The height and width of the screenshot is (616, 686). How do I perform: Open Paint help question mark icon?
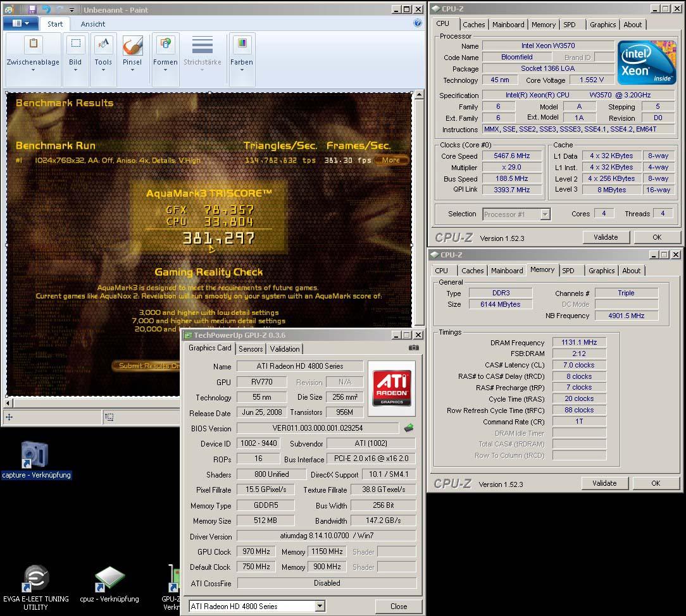coord(418,23)
